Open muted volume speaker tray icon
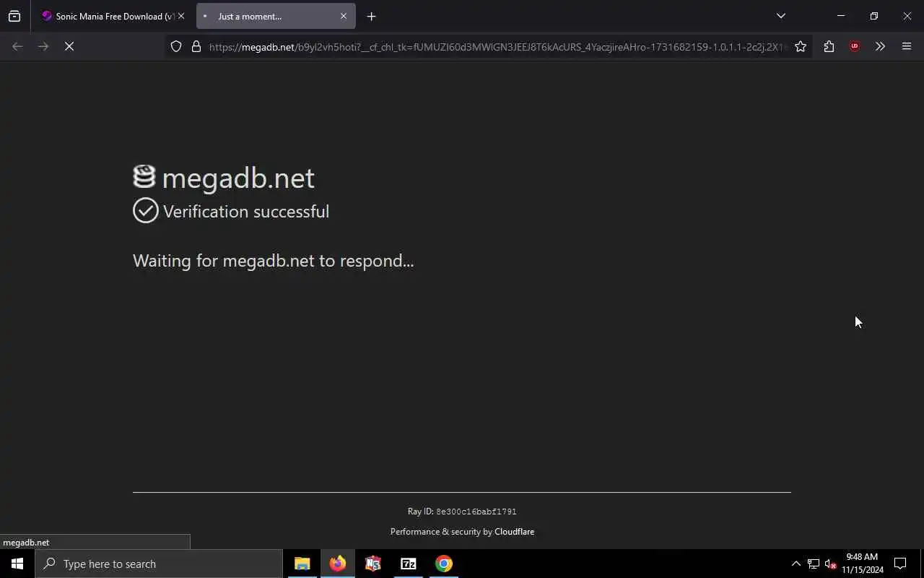The height and width of the screenshot is (578, 924). (x=830, y=564)
